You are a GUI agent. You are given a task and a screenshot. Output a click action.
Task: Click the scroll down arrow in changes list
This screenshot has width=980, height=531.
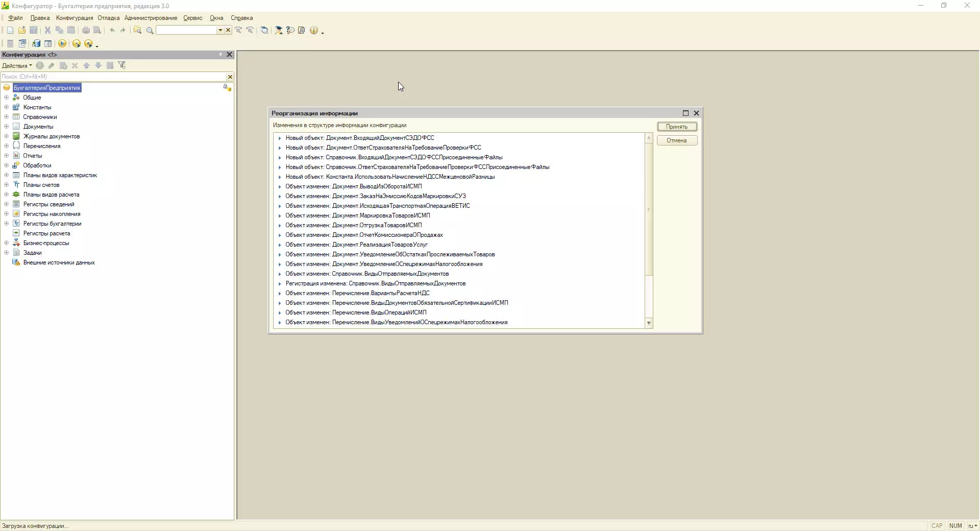[649, 323]
